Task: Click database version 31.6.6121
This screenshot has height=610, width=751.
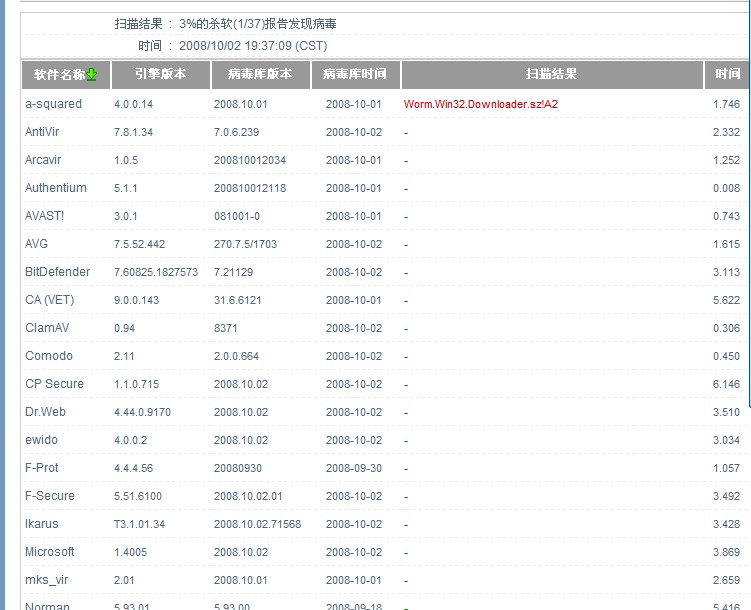Action: (x=238, y=301)
